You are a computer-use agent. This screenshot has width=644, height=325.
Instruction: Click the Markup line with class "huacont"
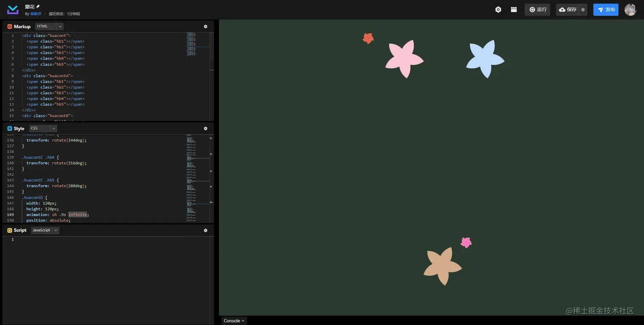(x=46, y=36)
